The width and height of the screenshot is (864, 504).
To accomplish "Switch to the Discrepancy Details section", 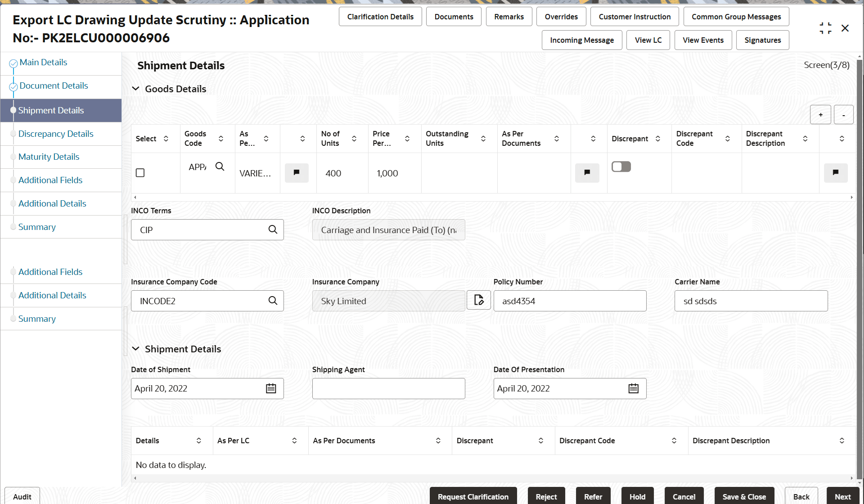I will tap(55, 134).
